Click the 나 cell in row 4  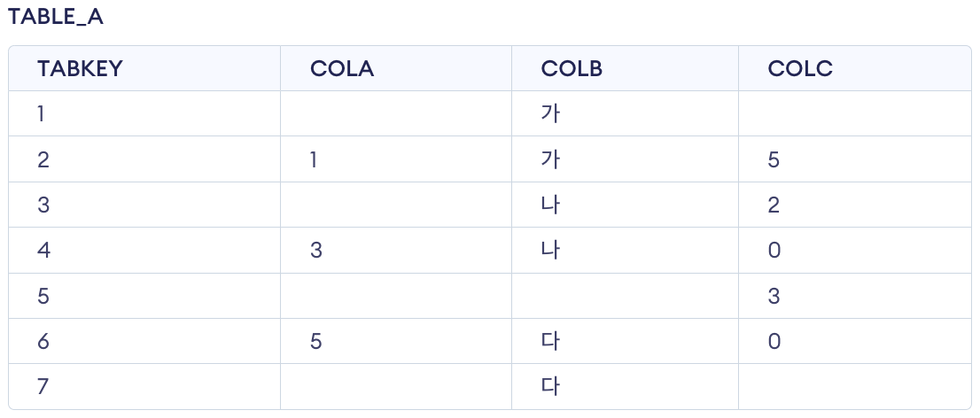550,251
